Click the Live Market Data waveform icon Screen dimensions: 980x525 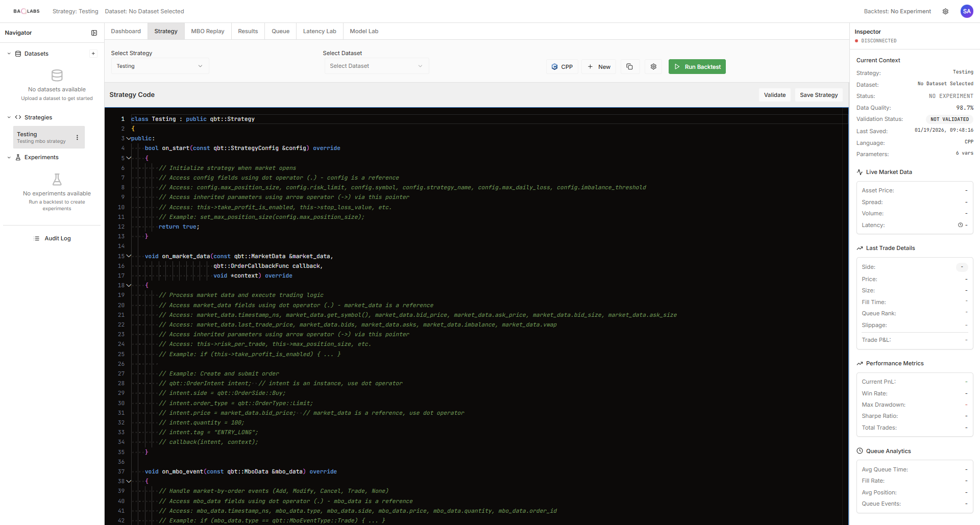pos(860,172)
